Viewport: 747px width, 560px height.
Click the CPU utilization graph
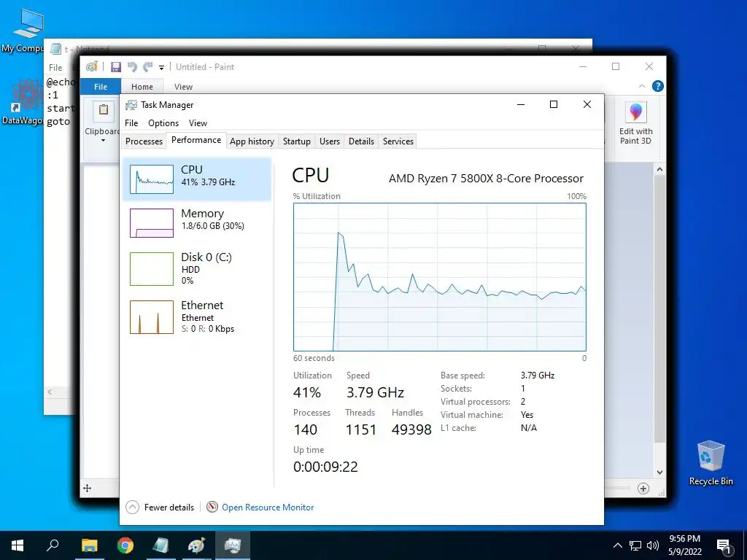[x=439, y=277]
